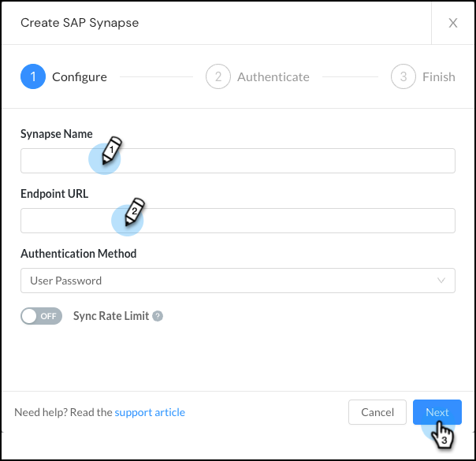
Task: Click the step 3 number circle
Action: click(403, 76)
